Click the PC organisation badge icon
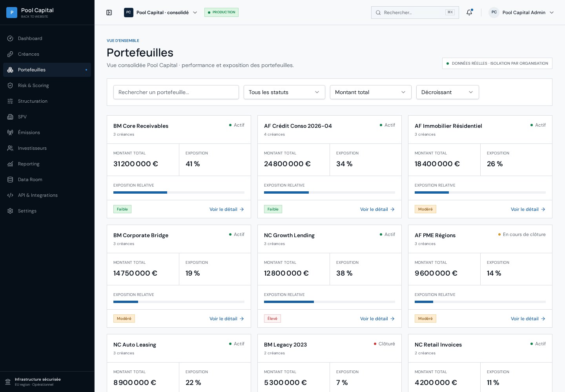The width and height of the screenshot is (565, 392). (x=129, y=13)
